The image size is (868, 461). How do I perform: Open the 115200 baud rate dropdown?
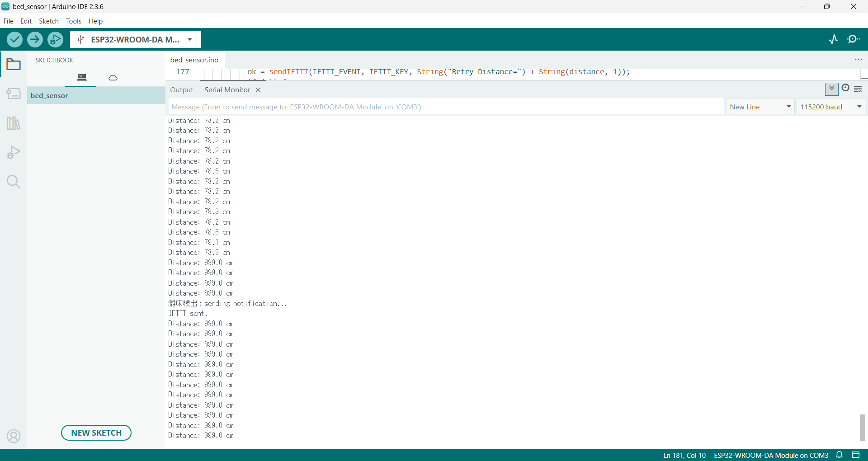click(x=831, y=107)
